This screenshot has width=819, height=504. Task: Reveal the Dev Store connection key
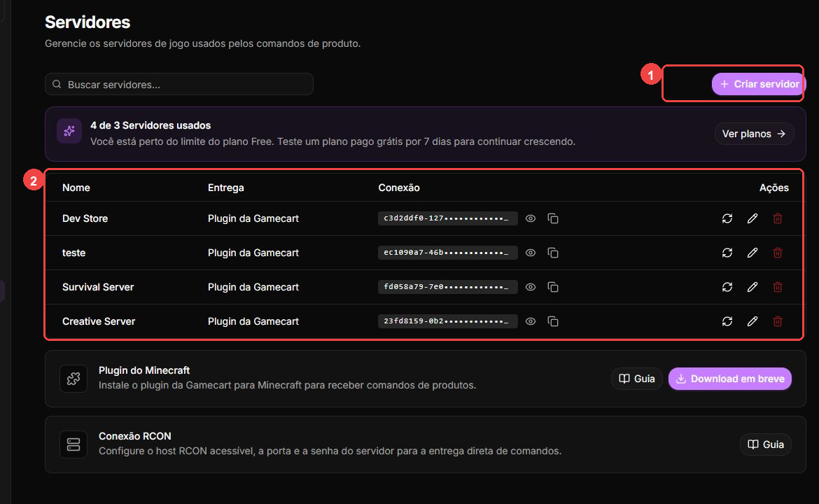pyautogui.click(x=530, y=218)
